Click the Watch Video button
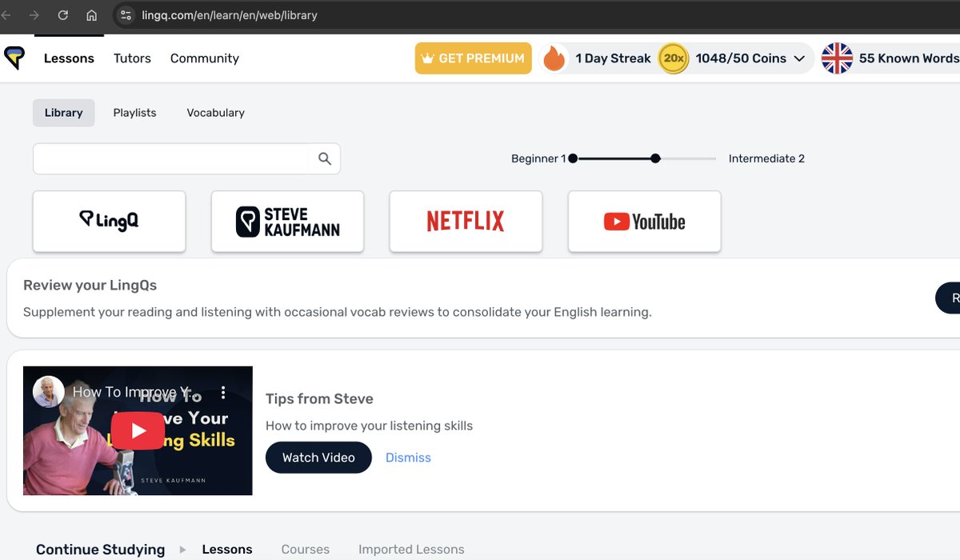Viewport: 960px width, 560px height. [x=318, y=458]
